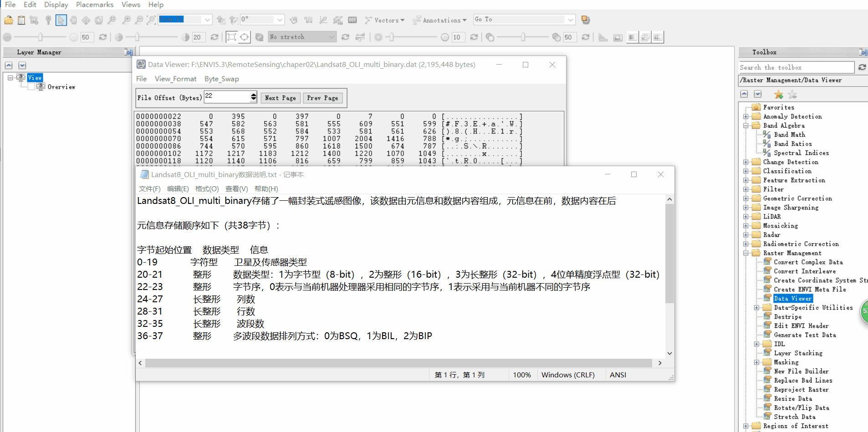Open Data Viewer View_Format menu

[x=175, y=79]
